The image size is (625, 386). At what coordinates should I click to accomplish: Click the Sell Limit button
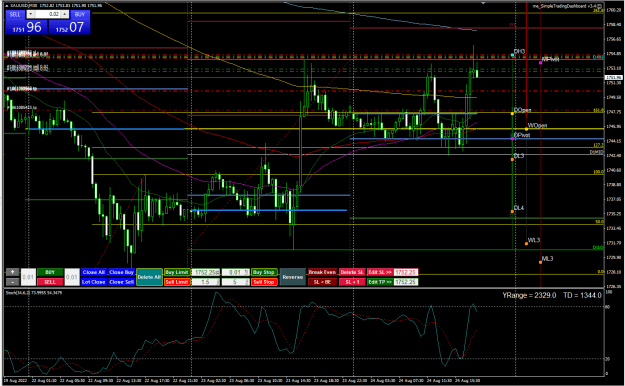click(177, 282)
